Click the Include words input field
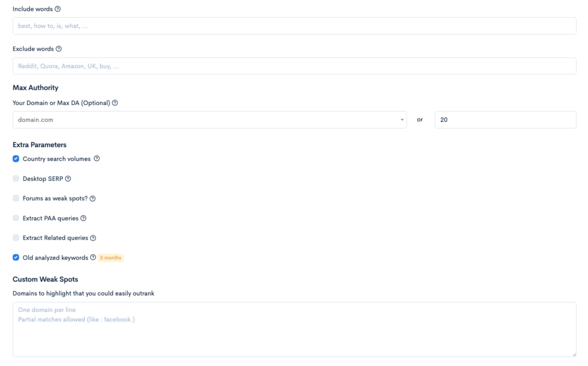This screenshot has width=588, height=366. pyautogui.click(x=294, y=26)
